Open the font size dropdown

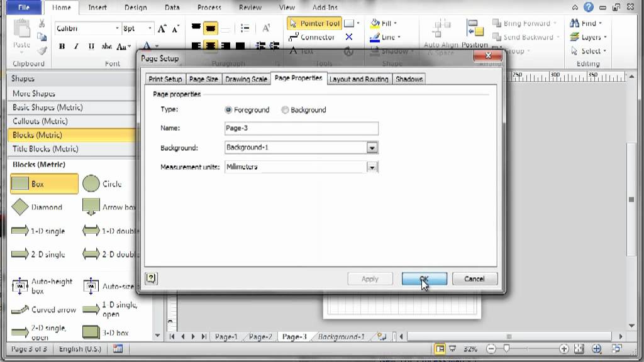pyautogui.click(x=150, y=28)
